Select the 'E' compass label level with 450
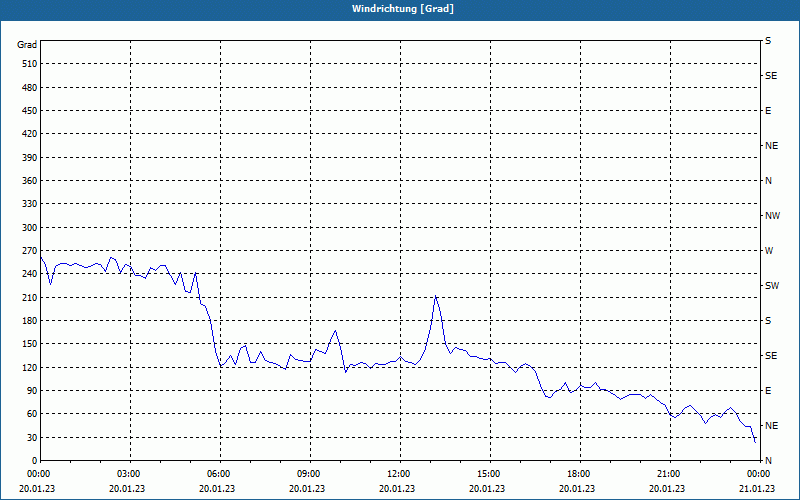 coord(768,111)
